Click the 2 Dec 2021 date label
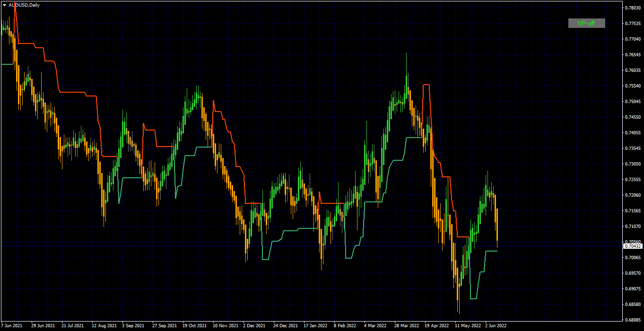This screenshot has height=331, width=644. click(x=254, y=326)
